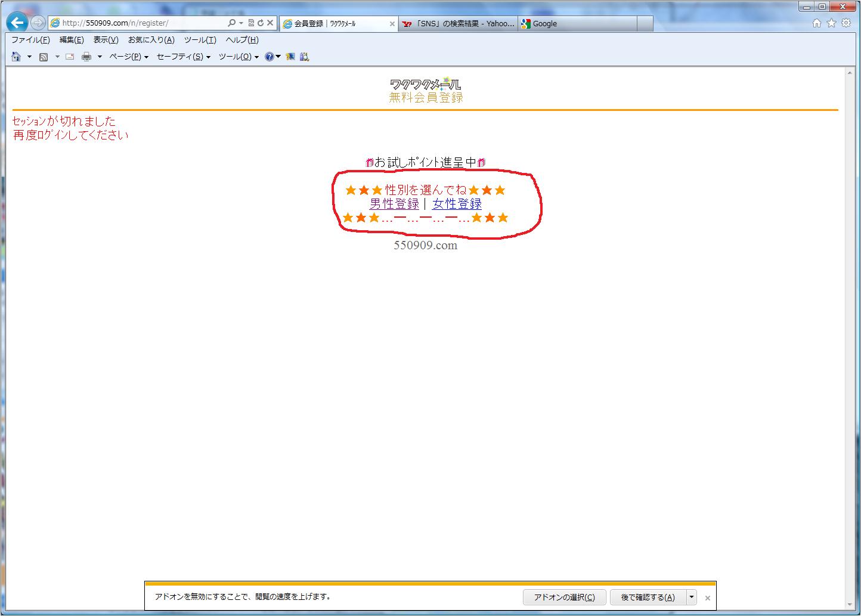Expand the Home button dropdown arrow
Screen dimensions: 861x616
29,57
